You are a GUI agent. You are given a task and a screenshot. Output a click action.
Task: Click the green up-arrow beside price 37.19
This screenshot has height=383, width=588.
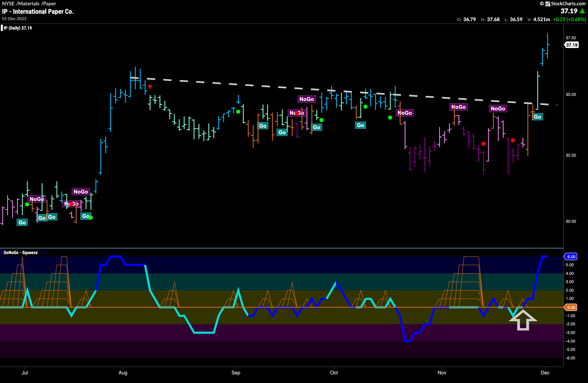click(x=583, y=11)
